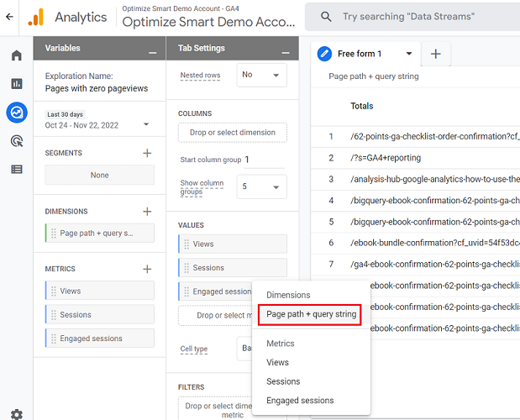Grab handle of Views metric variable
520x420 pixels.
tap(54, 291)
